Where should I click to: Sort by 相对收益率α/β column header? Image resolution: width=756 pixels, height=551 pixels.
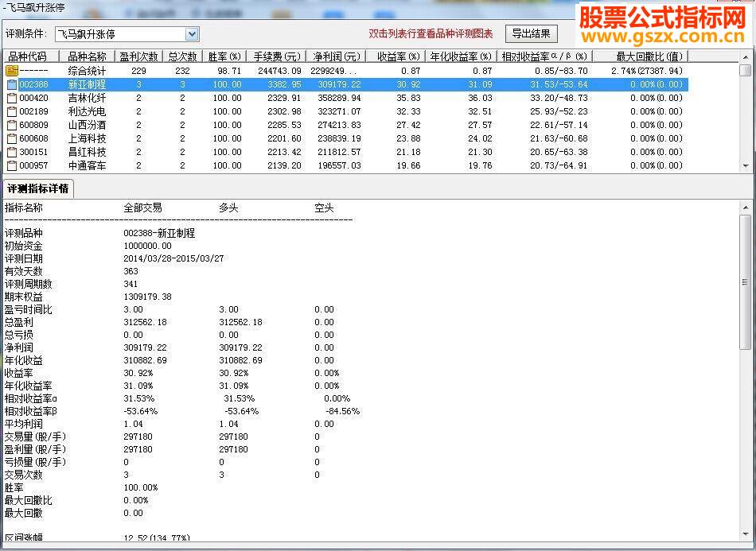(544, 56)
